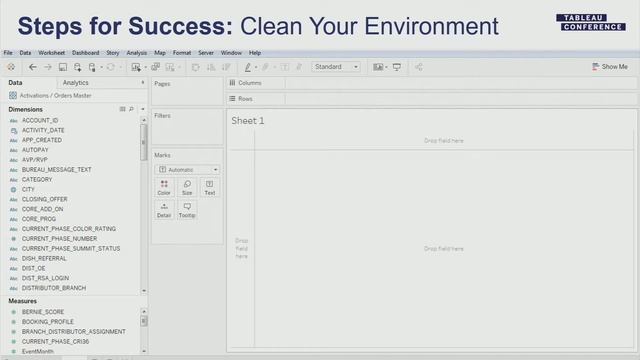
Task: Open the Map menu
Action: (160, 53)
